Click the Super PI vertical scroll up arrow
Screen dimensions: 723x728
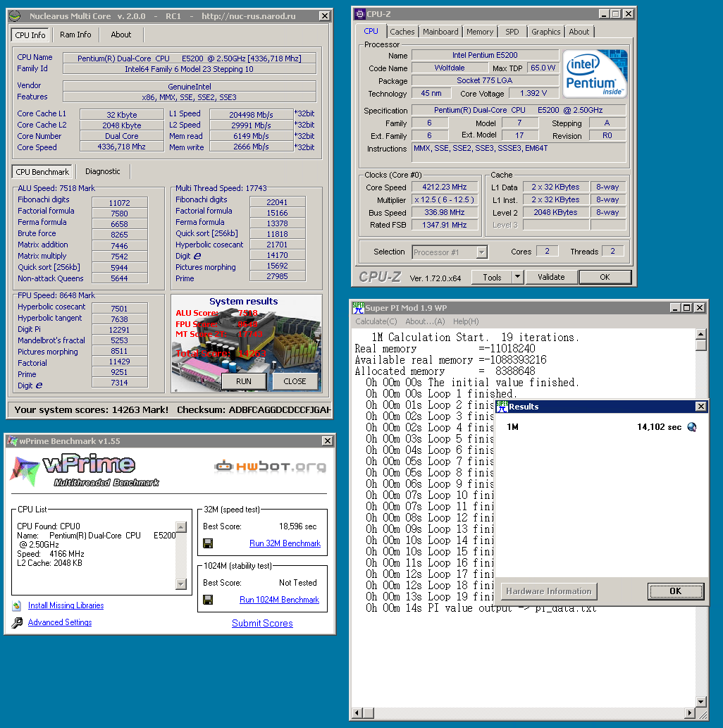(x=700, y=334)
